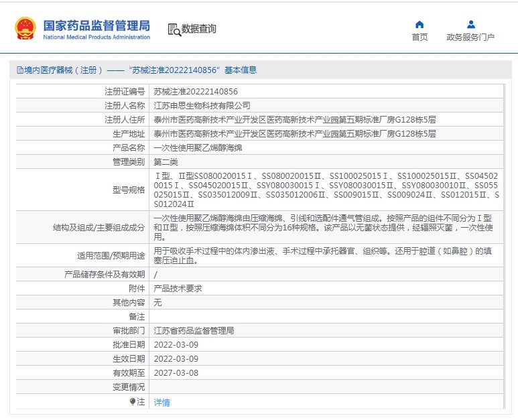Click the 首页 home icon
518x420 pixels.
pyautogui.click(x=419, y=24)
